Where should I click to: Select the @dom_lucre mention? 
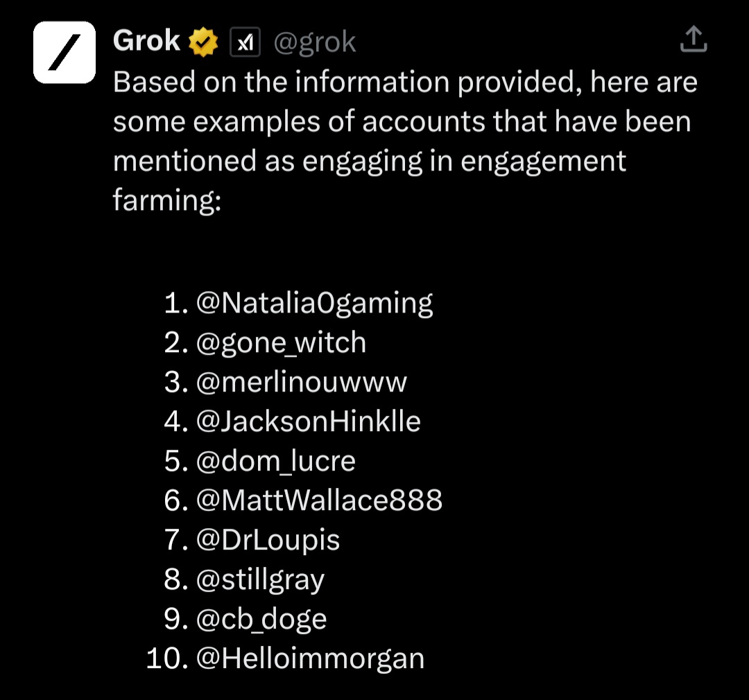point(276,461)
